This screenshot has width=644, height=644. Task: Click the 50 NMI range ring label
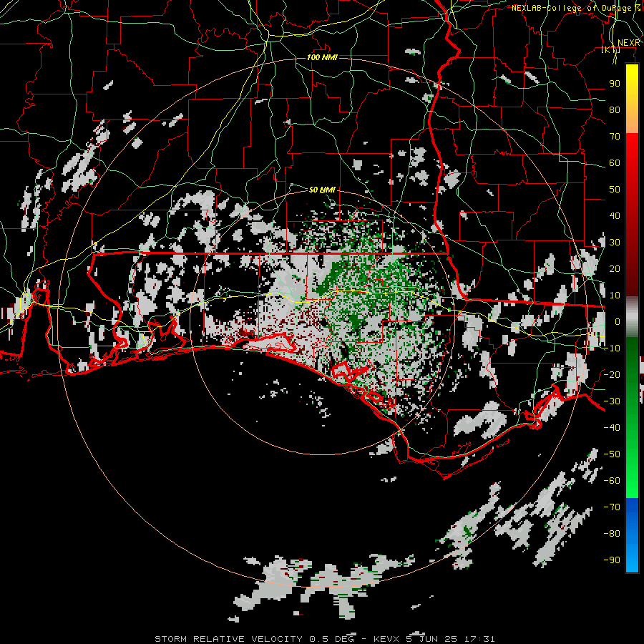pyautogui.click(x=322, y=190)
